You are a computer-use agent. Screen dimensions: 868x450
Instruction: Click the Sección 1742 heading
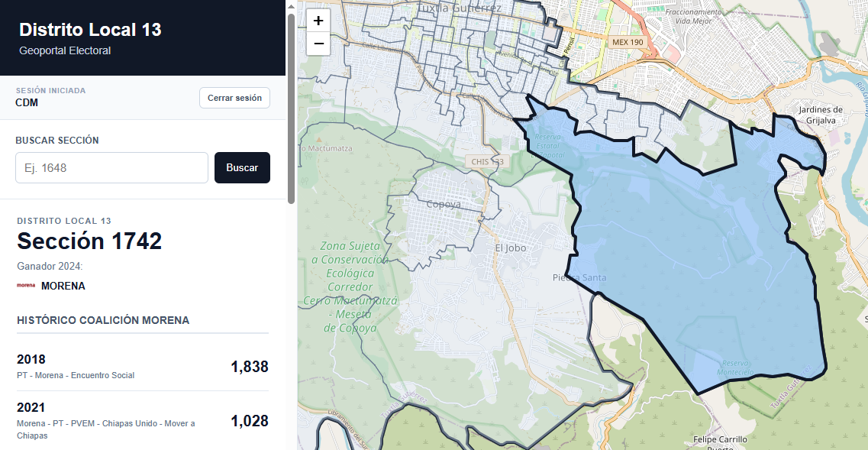89,241
